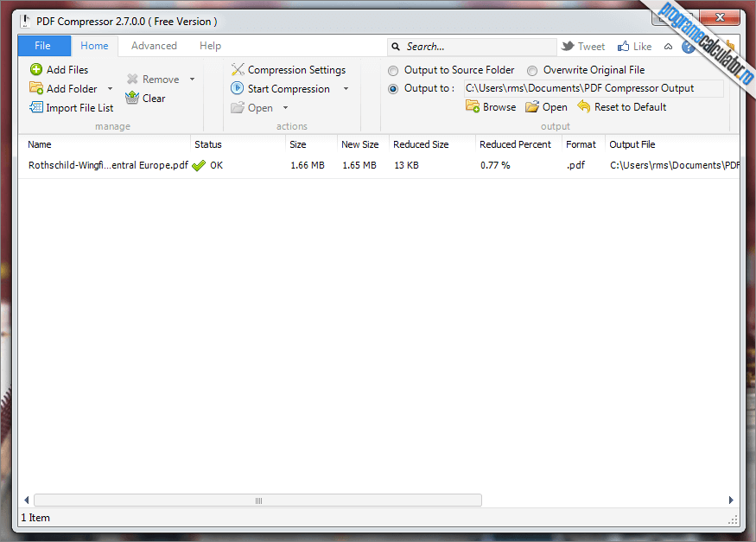Click the 0.77 % reduced percent cell
The height and width of the screenshot is (542, 756).
pos(495,165)
